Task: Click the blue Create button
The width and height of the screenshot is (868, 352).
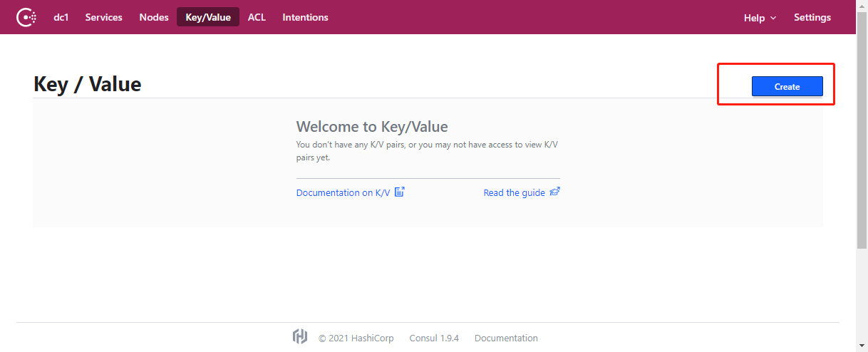Action: [787, 86]
